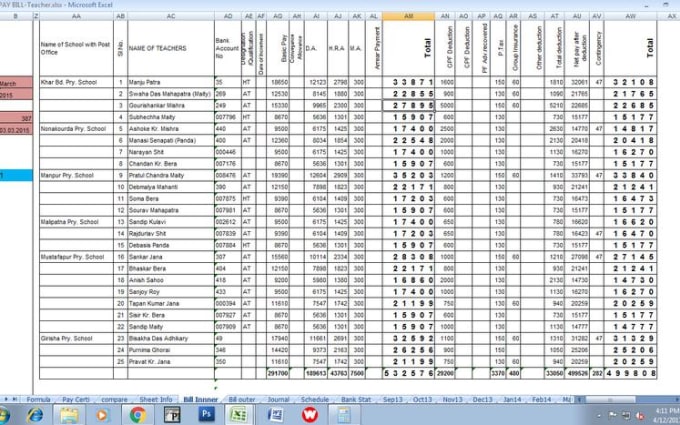Click the taskbar clock showing 4:11 PM

(x=670, y=415)
